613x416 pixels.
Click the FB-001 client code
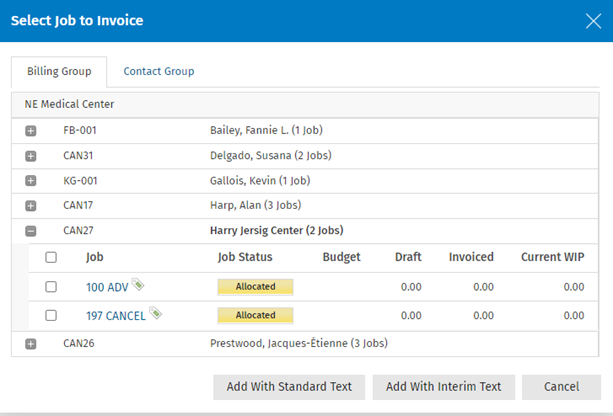pos(80,130)
